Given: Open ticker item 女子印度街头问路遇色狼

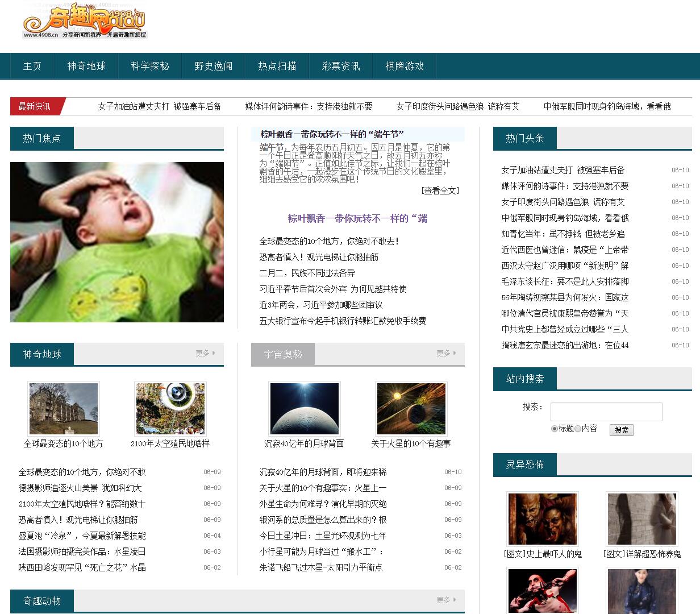Looking at the screenshot, I should pyautogui.click(x=458, y=106).
